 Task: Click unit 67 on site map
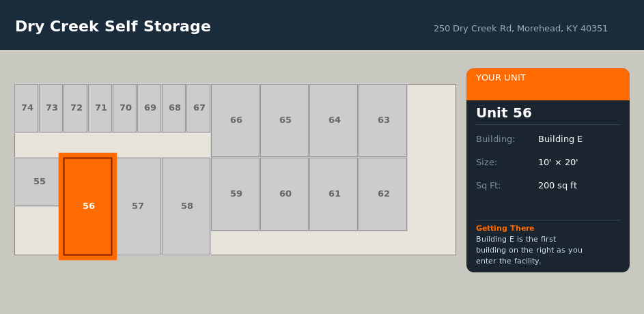click(199, 108)
